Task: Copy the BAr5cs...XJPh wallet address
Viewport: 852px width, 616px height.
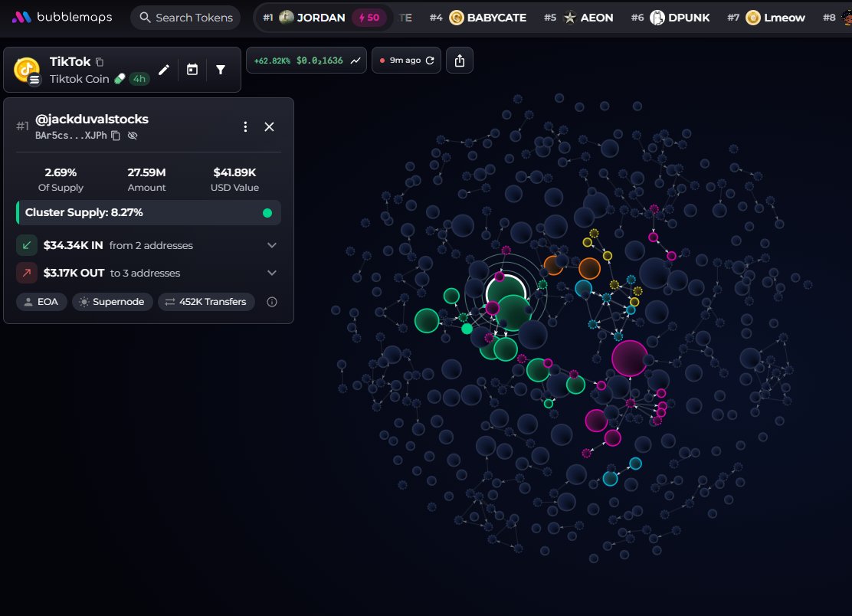Action: tap(116, 136)
